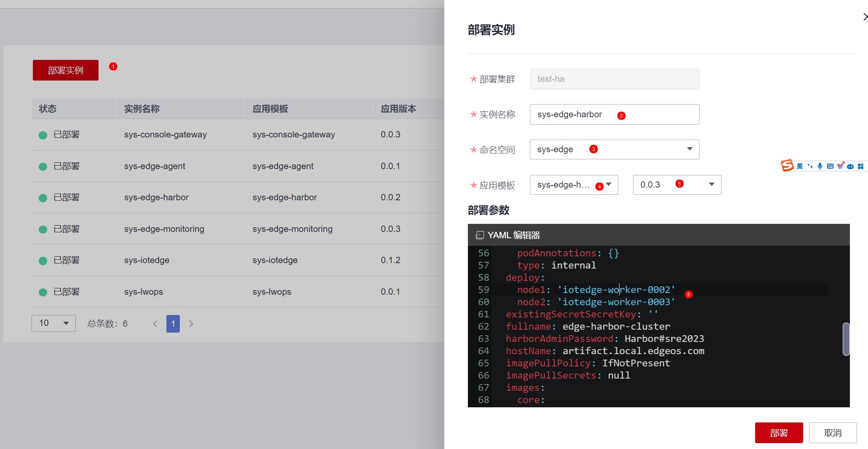Click the 部署参数 section heading
Viewport: 868px width, 449px height.
tap(489, 210)
